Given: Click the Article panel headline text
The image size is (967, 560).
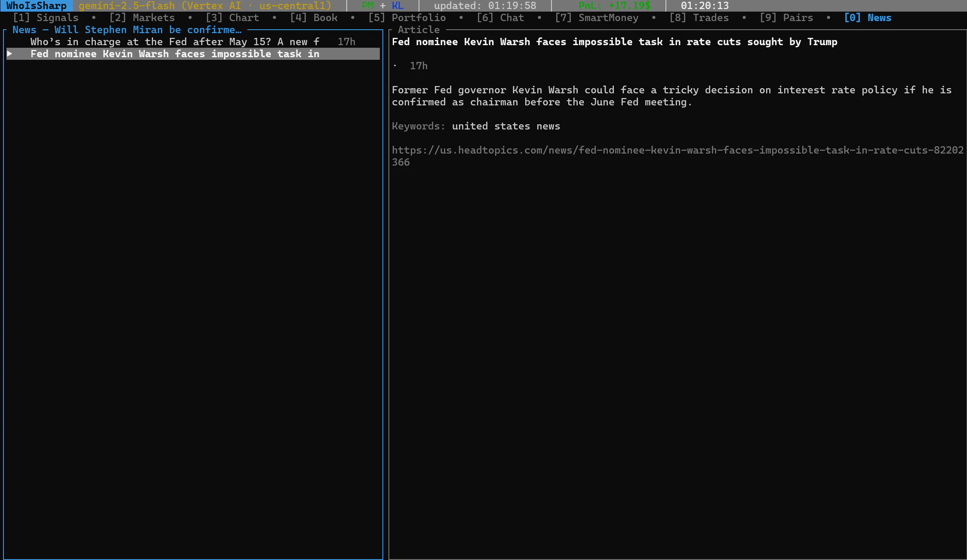Looking at the screenshot, I should (614, 42).
